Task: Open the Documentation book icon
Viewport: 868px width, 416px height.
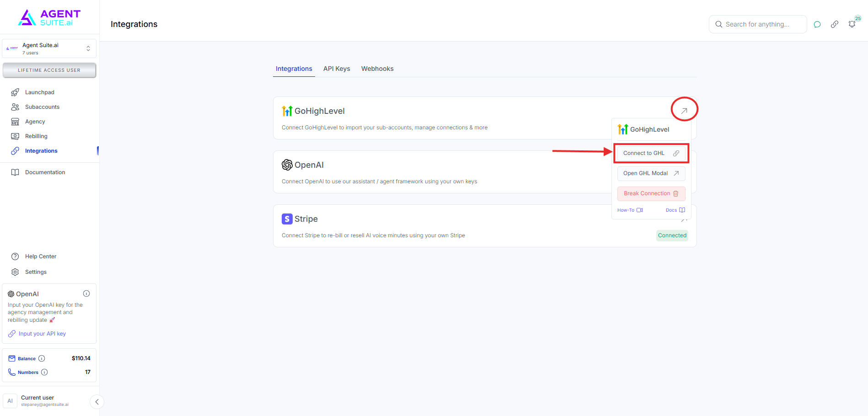Action: coord(15,172)
